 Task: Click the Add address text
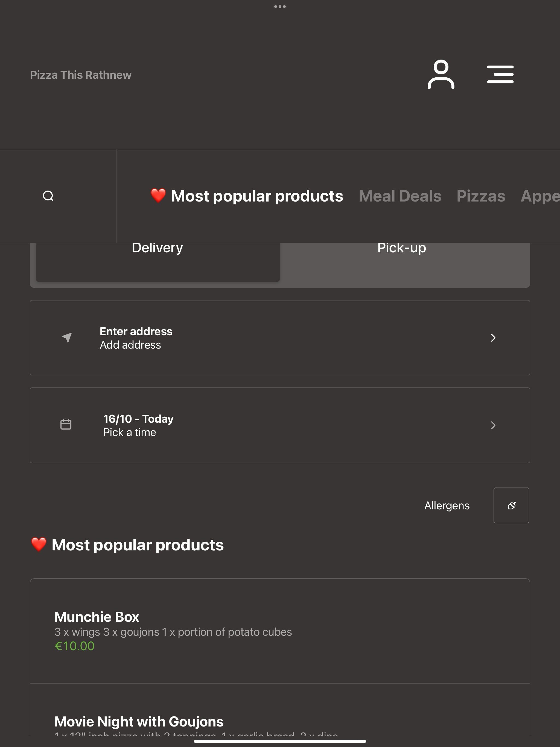130,345
